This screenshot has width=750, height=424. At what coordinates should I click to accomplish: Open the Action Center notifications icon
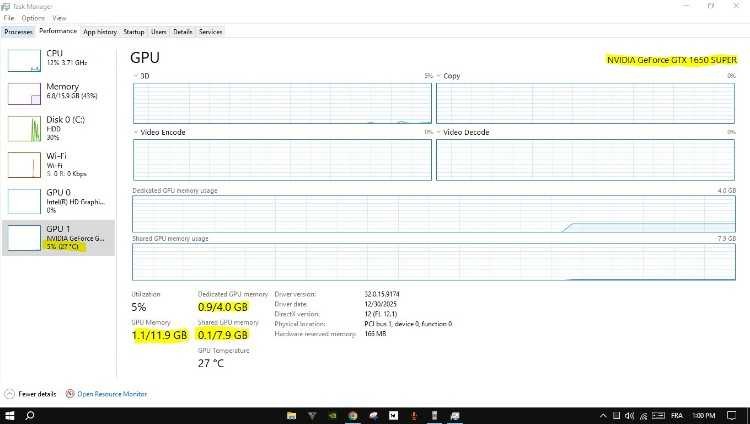tap(732, 416)
